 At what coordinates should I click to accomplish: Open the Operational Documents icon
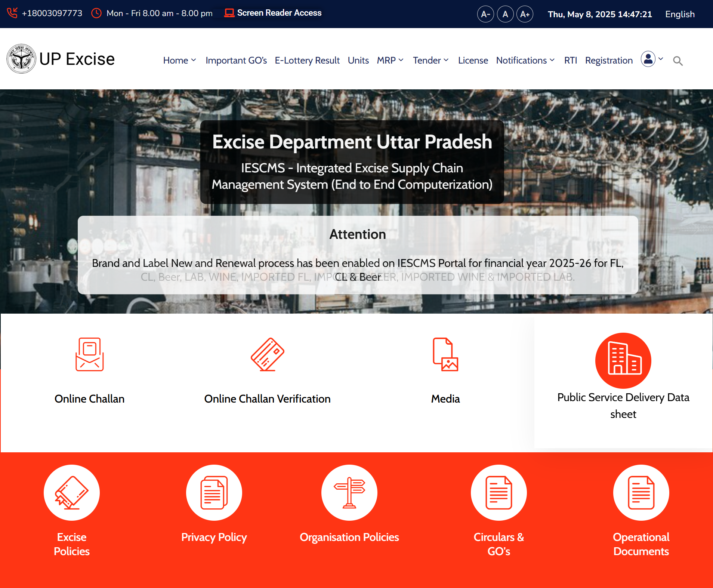(x=641, y=493)
